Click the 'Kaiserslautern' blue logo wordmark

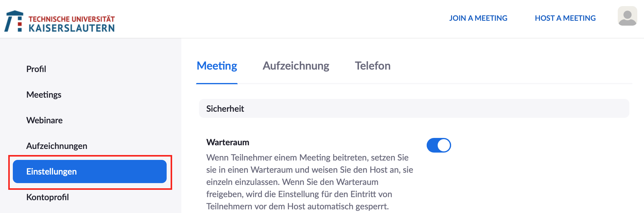coord(71,28)
